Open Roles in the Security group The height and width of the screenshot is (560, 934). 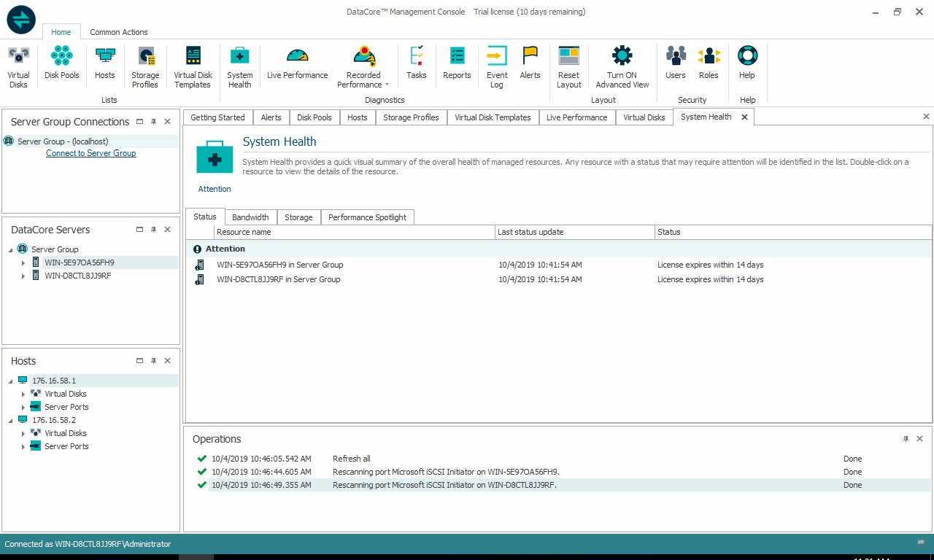[709, 63]
